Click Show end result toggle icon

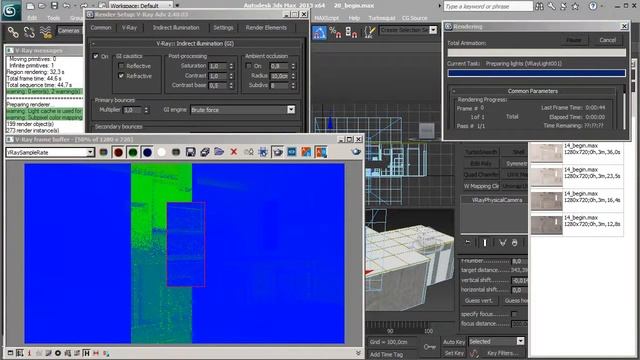[484, 243]
